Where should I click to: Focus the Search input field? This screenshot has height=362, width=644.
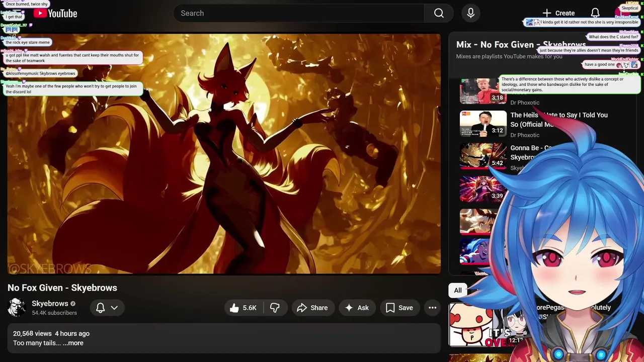click(299, 13)
